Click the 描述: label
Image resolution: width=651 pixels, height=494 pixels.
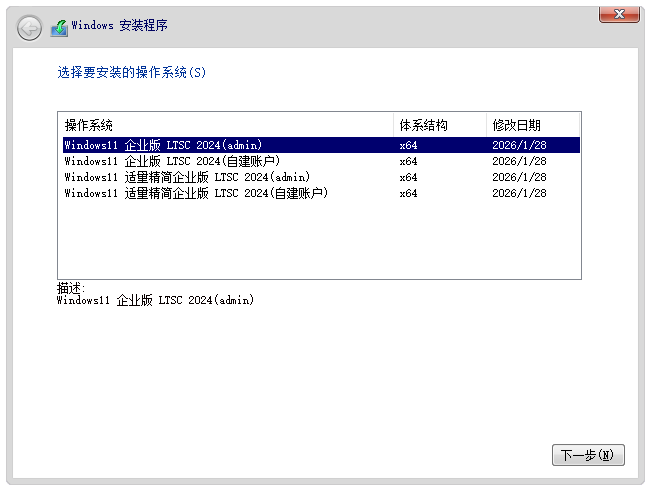tap(71, 288)
